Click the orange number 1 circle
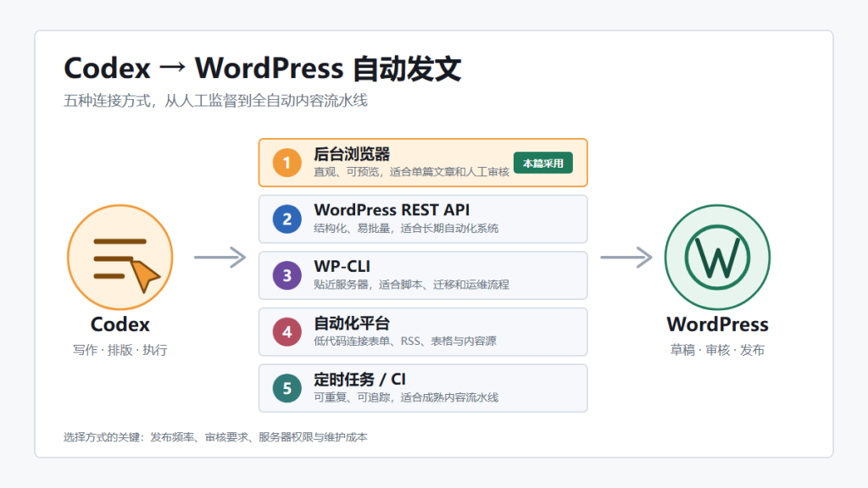 coord(287,163)
